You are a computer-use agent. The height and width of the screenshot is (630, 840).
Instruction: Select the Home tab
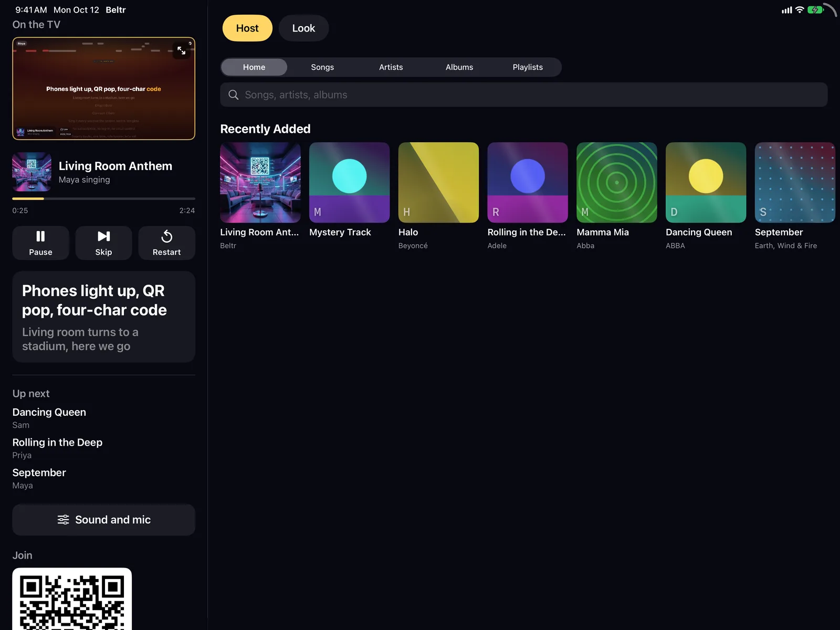tap(254, 67)
